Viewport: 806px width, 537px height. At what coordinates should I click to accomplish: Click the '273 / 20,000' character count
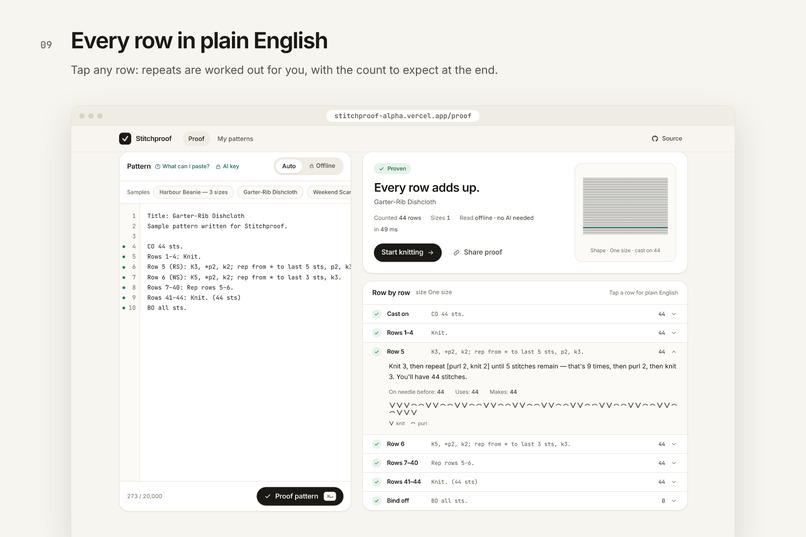click(144, 496)
